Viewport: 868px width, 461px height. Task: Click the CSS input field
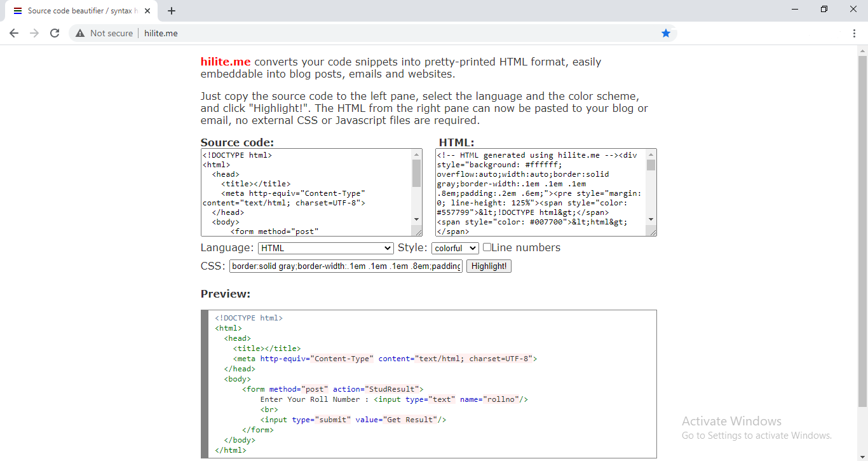(346, 266)
